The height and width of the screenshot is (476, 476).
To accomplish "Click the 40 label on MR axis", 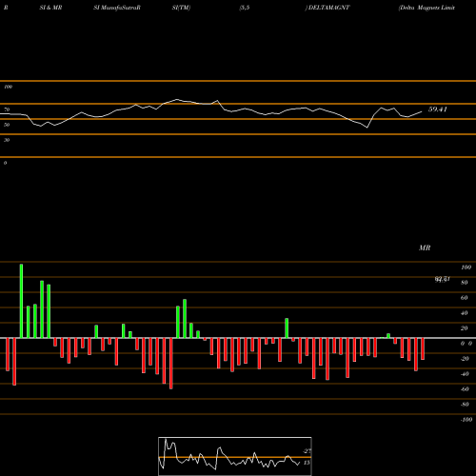I will [x=465, y=313].
